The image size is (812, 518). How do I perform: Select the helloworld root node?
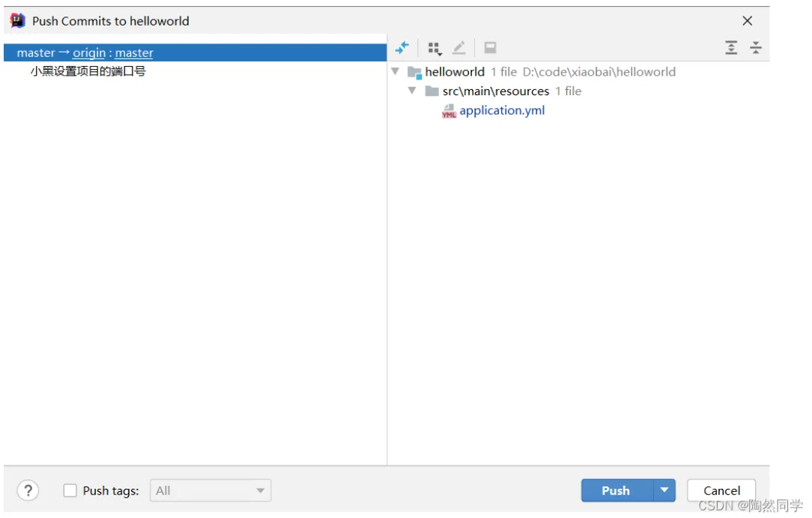pyautogui.click(x=455, y=71)
